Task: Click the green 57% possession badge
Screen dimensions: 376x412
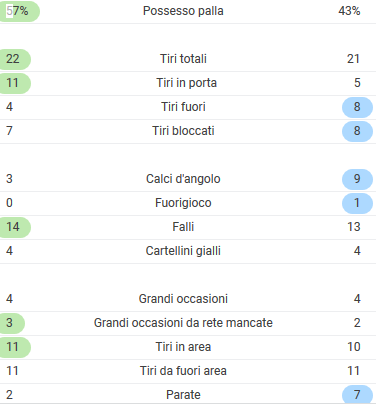Action: 19,11
